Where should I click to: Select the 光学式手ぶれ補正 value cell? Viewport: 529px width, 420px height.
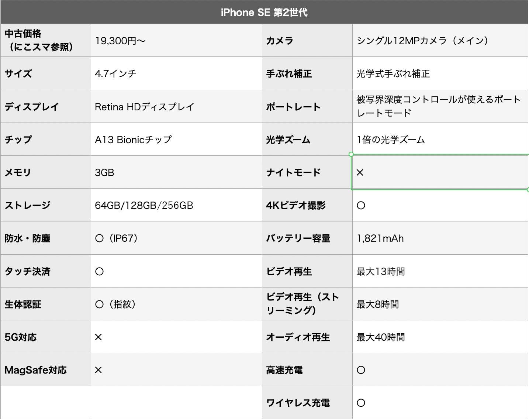440,73
